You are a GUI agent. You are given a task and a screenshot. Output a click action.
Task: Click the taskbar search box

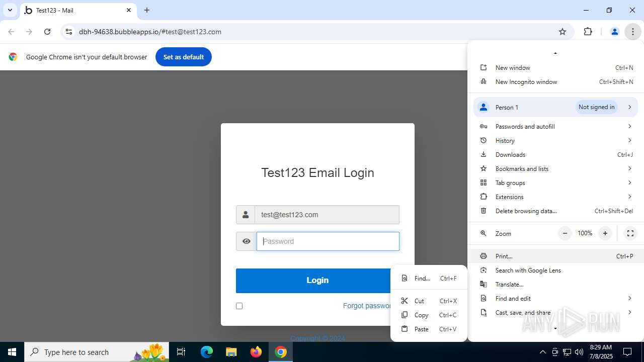coord(98,352)
